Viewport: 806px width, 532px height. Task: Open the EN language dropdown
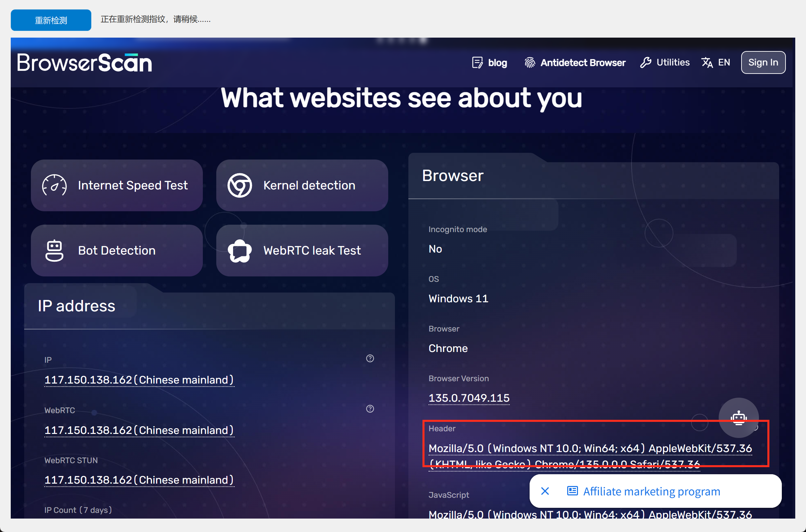724,62
